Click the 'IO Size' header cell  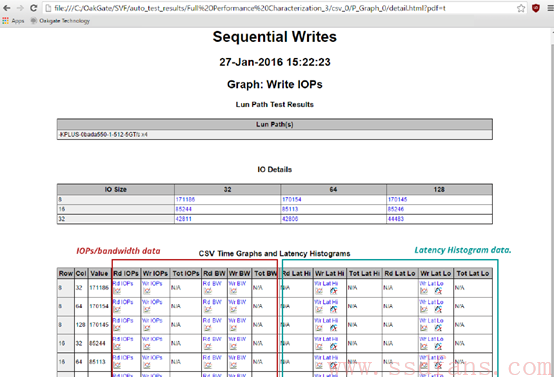116,189
